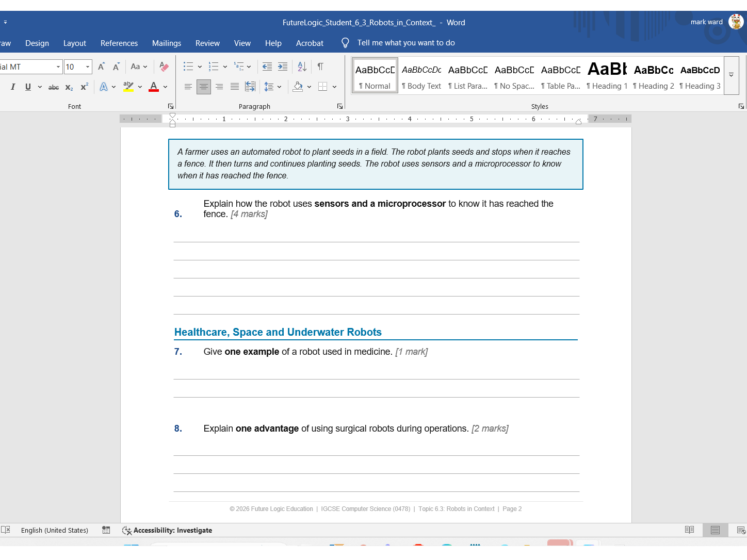Apply Heading 3 style
The width and height of the screenshot is (747, 560).
(700, 76)
